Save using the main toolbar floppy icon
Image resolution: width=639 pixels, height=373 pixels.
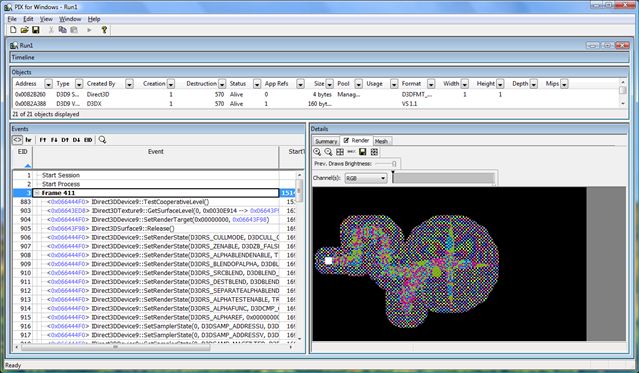pyautogui.click(x=36, y=30)
